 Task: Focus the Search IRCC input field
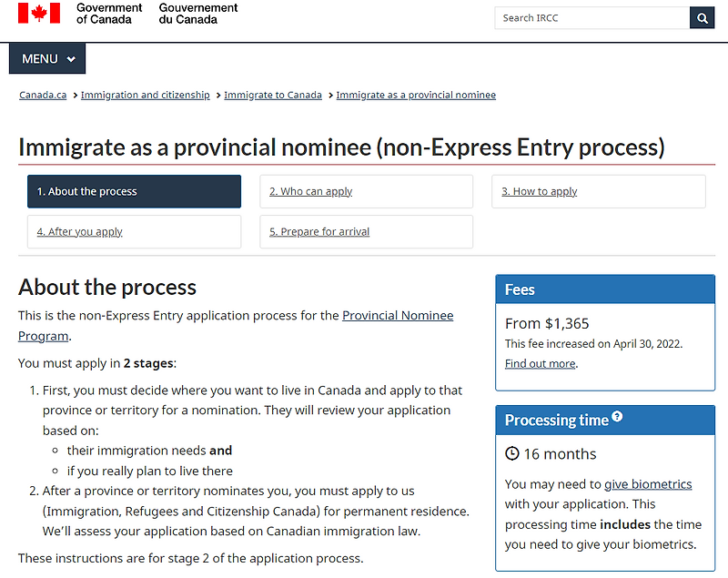[x=592, y=18]
